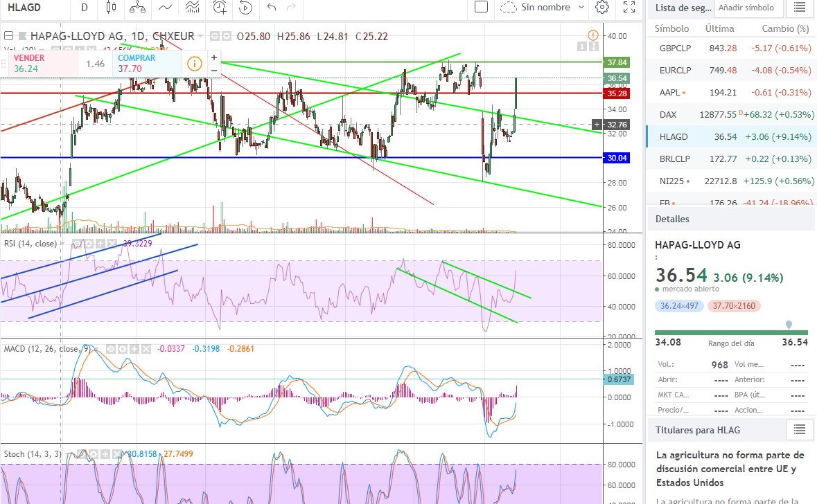Select the GBPCLP watchlist row

[731, 48]
